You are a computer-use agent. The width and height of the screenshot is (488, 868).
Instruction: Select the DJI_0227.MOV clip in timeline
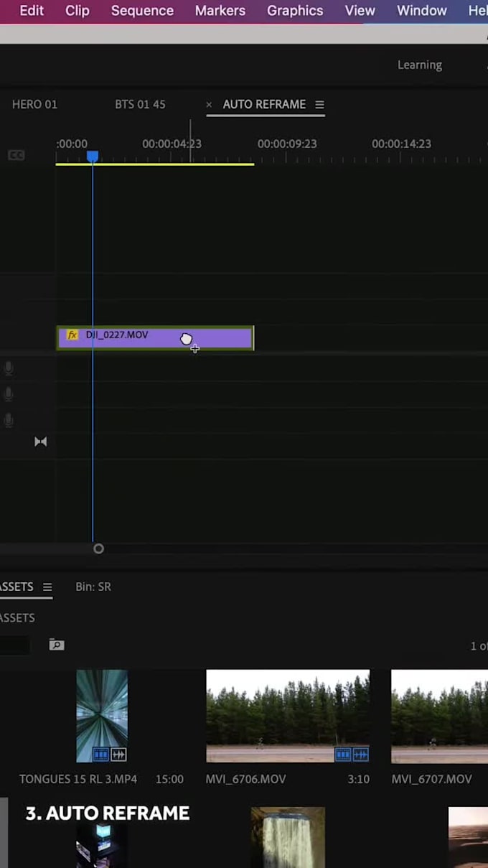click(155, 338)
